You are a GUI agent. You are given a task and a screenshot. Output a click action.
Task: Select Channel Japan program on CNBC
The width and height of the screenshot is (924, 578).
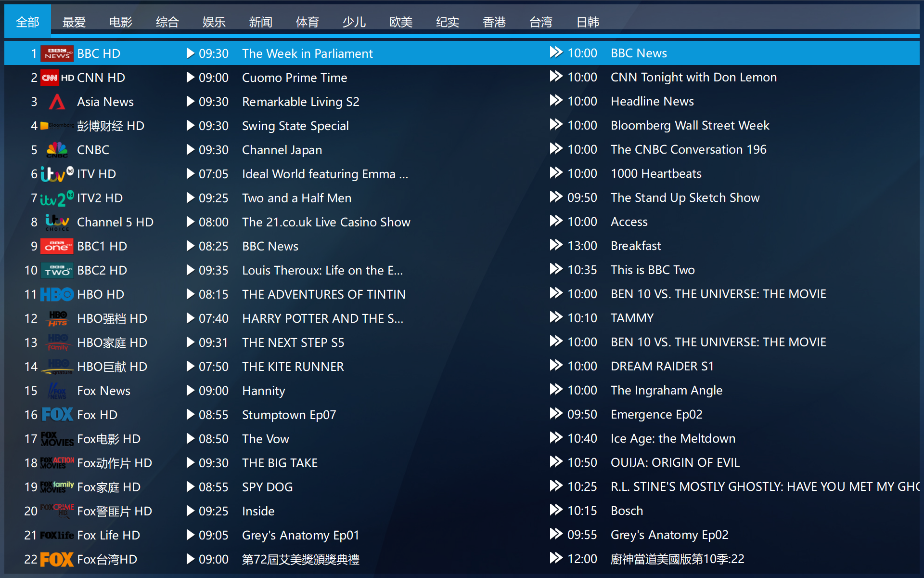click(282, 150)
